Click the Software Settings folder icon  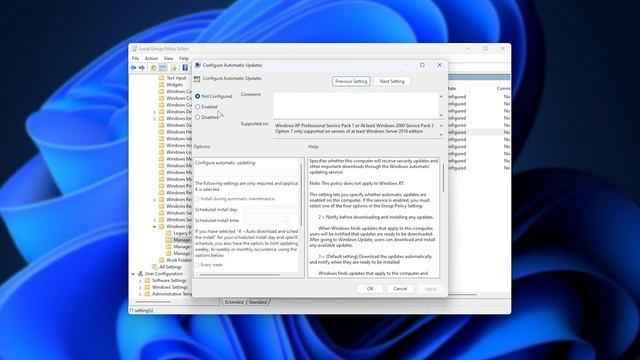[147, 280]
